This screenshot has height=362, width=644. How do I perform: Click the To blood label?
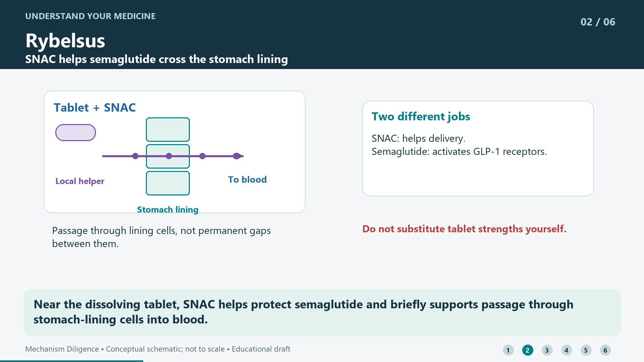[x=248, y=180]
